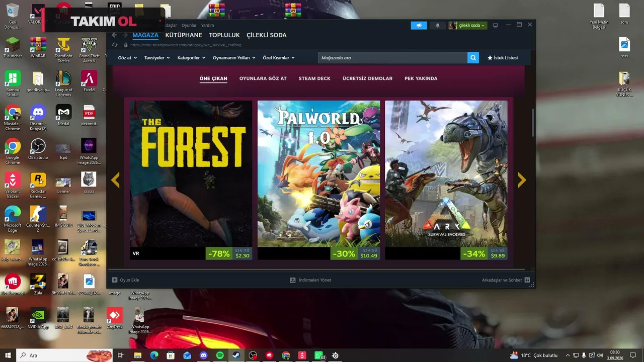Select the ÖNE ÇIKAN section tab
Viewport: 644px width, 362px height.
213,78
